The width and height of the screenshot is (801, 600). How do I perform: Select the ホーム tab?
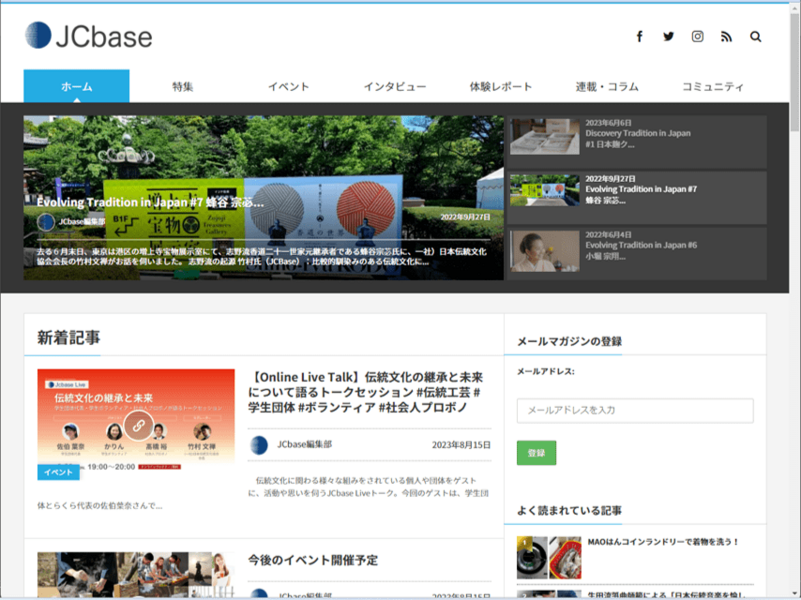(x=76, y=87)
